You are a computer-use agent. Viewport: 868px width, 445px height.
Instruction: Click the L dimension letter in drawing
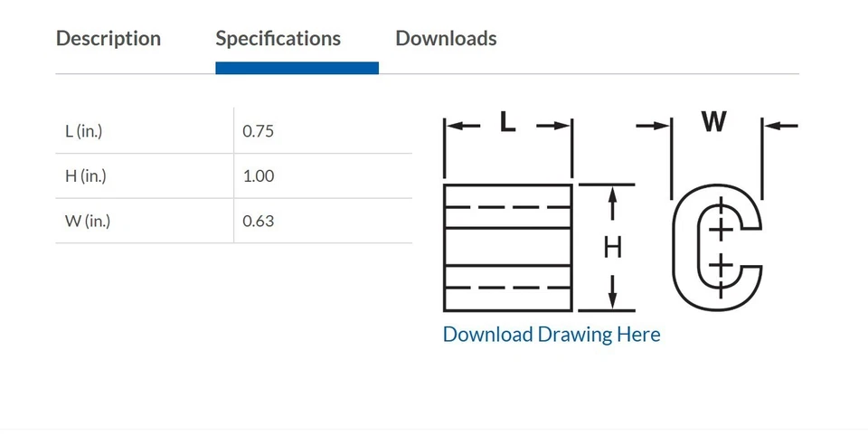pyautogui.click(x=508, y=122)
